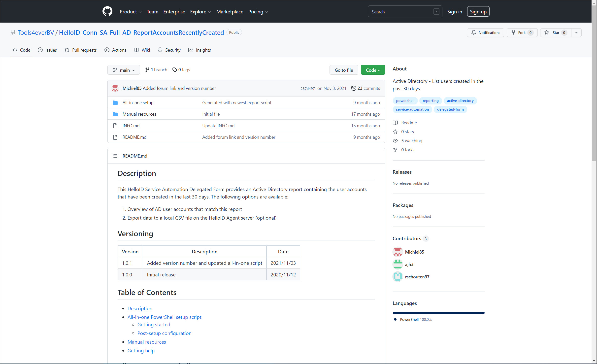Expand the Pricing dropdown

pos(258,12)
